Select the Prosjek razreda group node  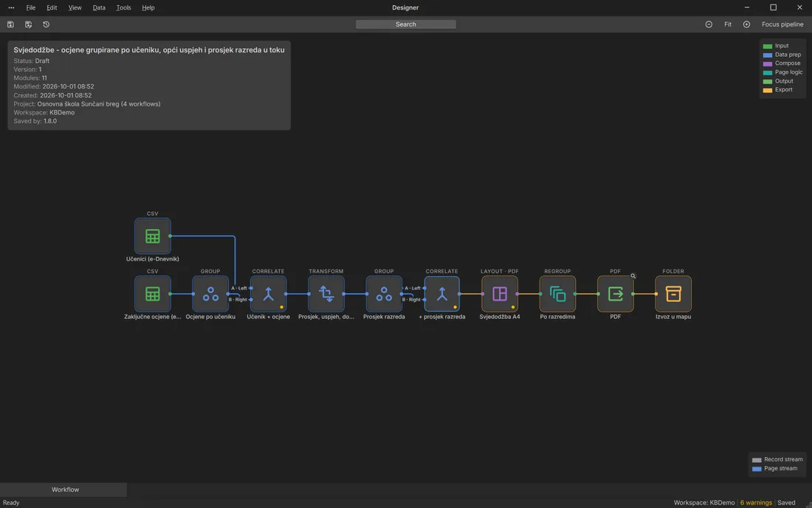[384, 294]
